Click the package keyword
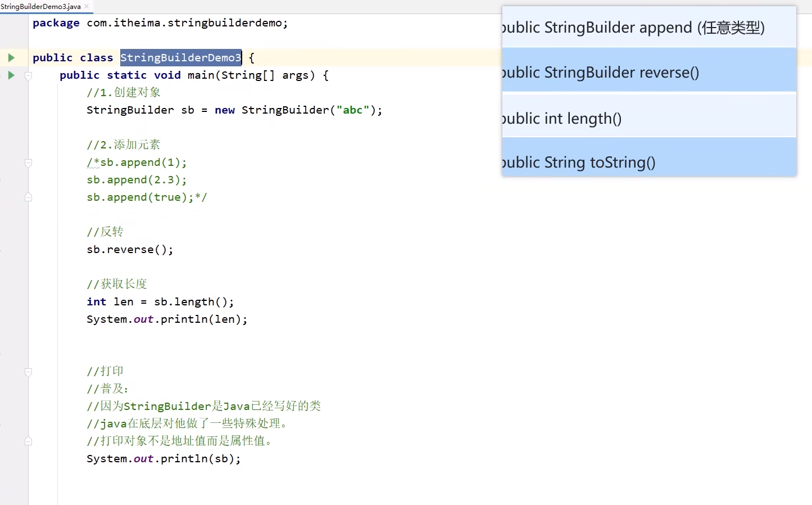Viewport: 812px width, 505px height. 56,23
